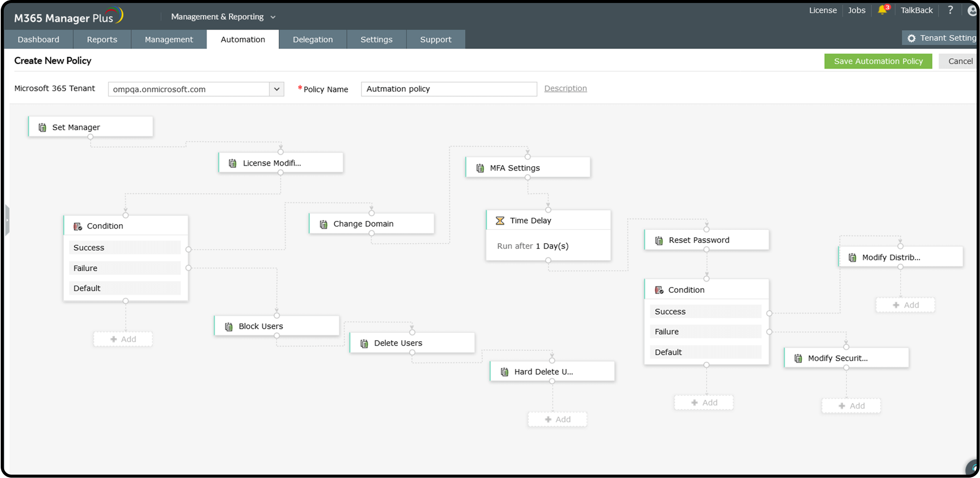
Task: Click the Reset Password node icon
Action: 659,240
